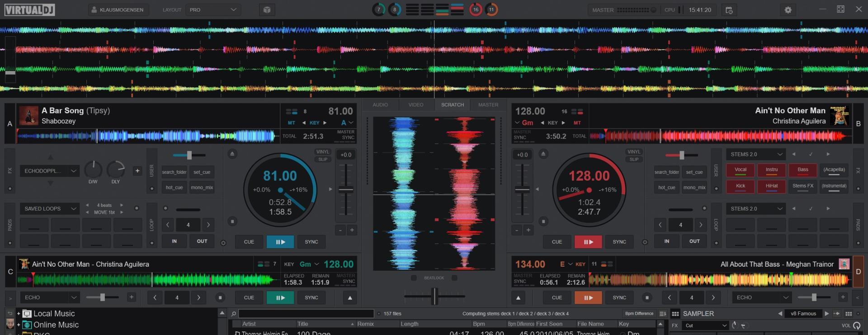Open deck B upper STEMS 2.0 dropdown
This screenshot has width=868, height=335.
(756, 154)
